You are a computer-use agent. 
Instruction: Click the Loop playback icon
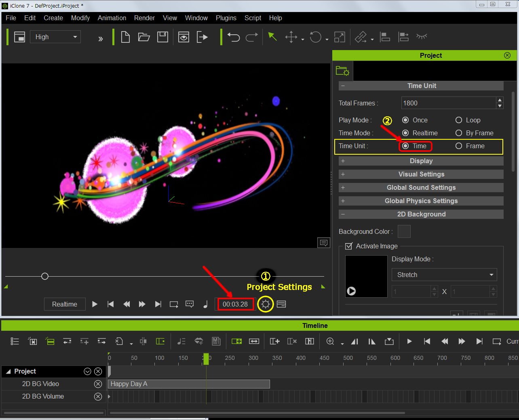174,304
